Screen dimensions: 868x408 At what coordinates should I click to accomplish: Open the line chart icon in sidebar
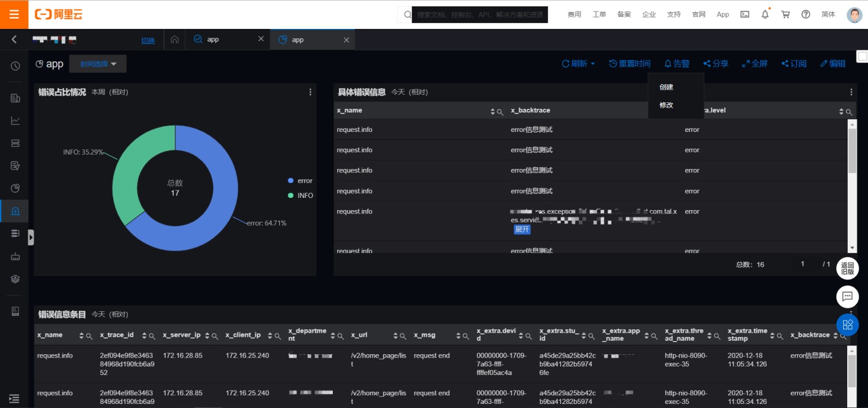click(16, 121)
